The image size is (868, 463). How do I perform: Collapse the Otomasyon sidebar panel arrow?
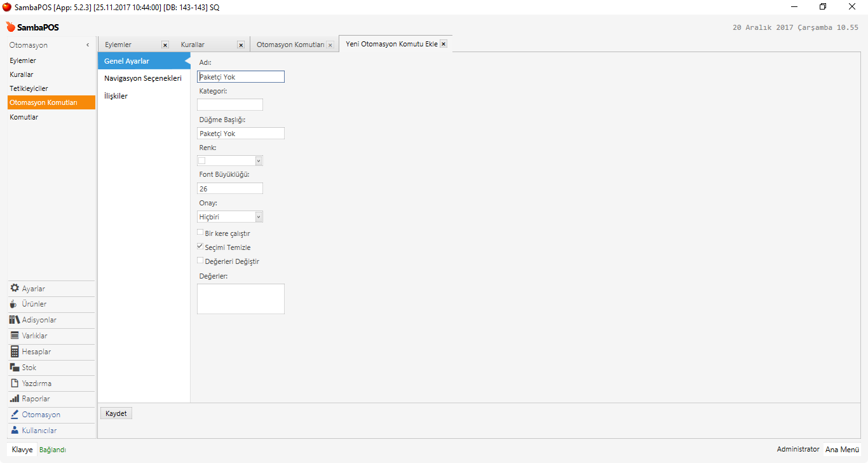tap(88, 45)
